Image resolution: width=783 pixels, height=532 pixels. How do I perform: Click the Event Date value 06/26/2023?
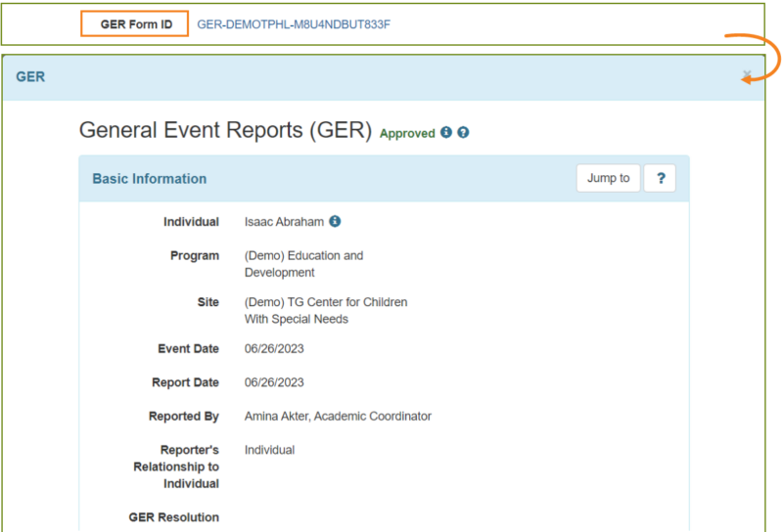[x=274, y=349]
